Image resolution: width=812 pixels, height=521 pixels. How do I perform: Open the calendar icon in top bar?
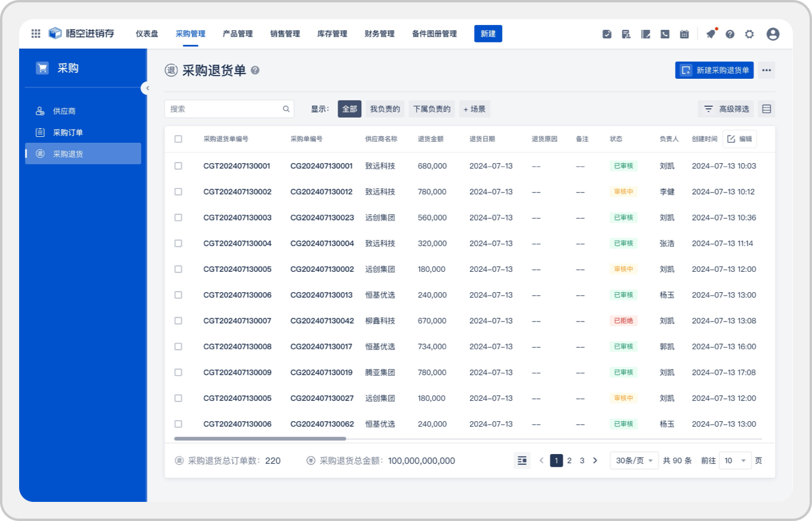pos(684,34)
